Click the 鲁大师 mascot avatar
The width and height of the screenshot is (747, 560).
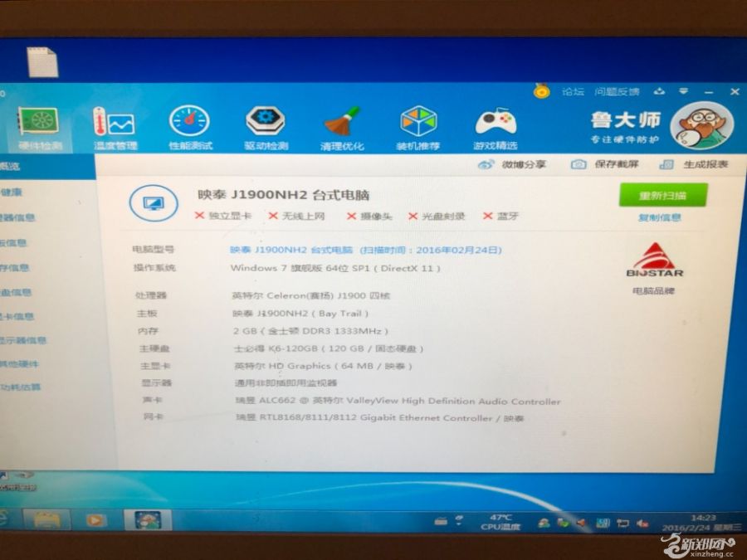pyautogui.click(x=701, y=126)
